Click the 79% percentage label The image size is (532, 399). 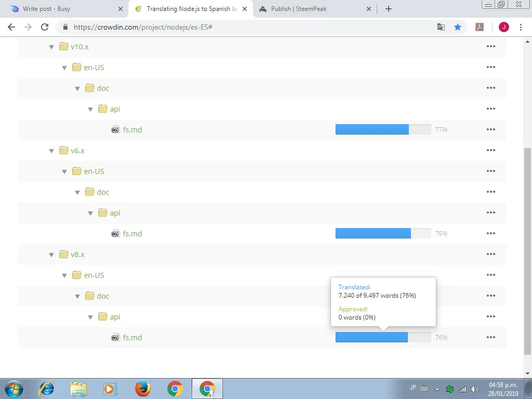[x=441, y=233]
